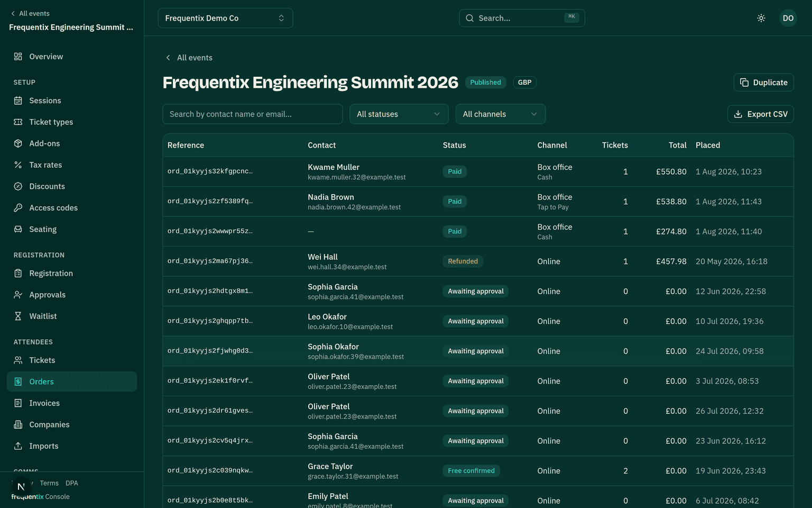The height and width of the screenshot is (508, 812).
Task: Click the Approvals user-check icon
Action: coord(18,295)
